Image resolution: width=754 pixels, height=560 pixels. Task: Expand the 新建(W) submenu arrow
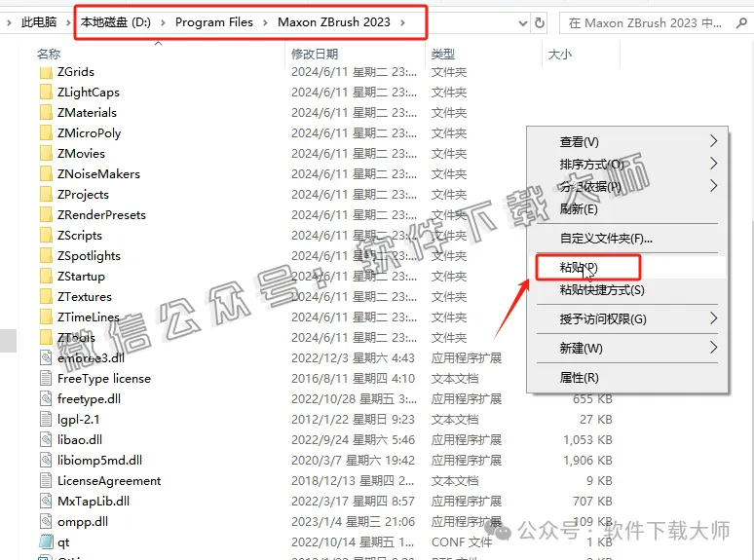[x=714, y=348]
